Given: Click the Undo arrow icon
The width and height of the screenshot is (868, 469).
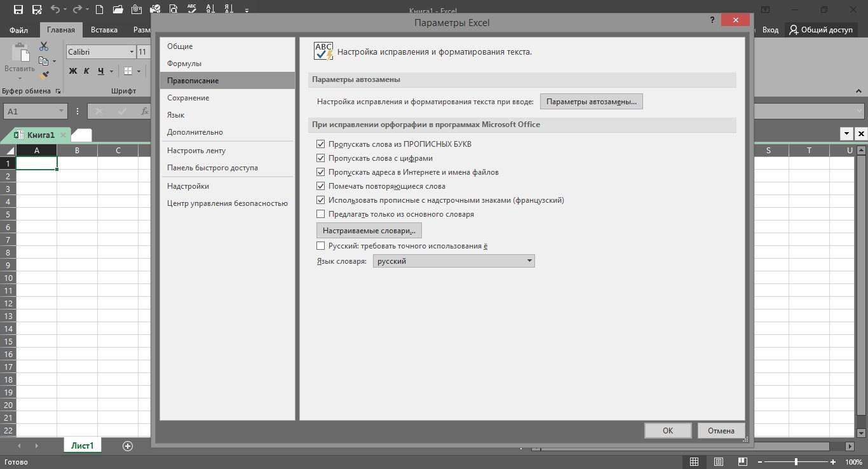Looking at the screenshot, I should [x=55, y=10].
